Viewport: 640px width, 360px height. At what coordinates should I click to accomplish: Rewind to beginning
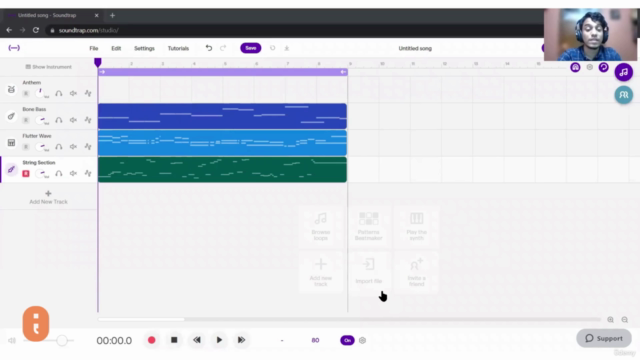click(197, 340)
